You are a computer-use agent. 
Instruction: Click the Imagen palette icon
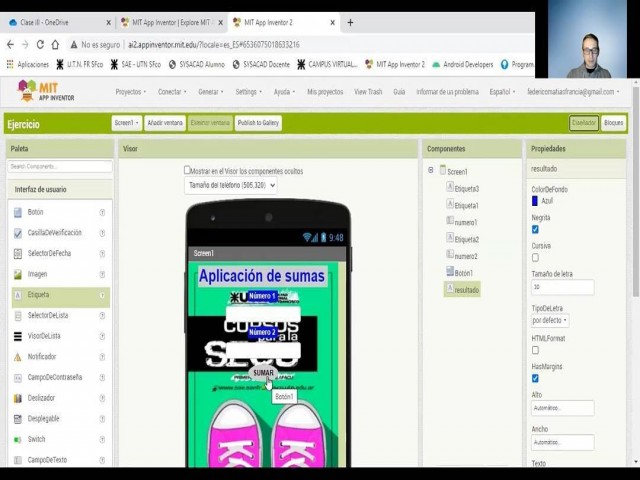pos(18,274)
